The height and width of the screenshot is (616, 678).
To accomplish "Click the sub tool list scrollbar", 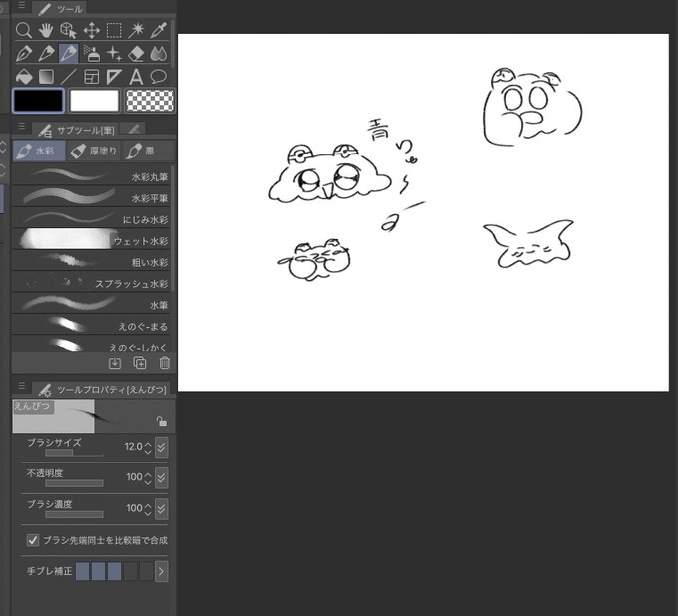I will coord(173,227).
